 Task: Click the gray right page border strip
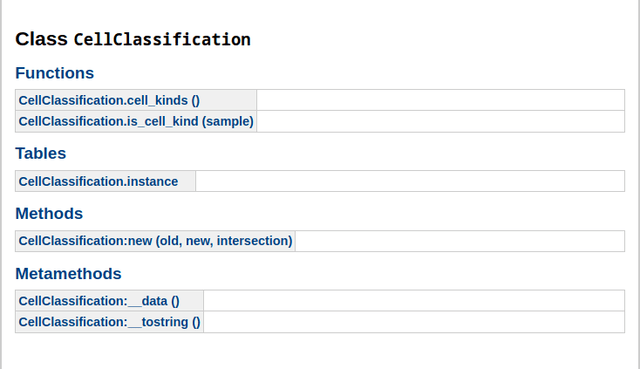(x=639, y=184)
